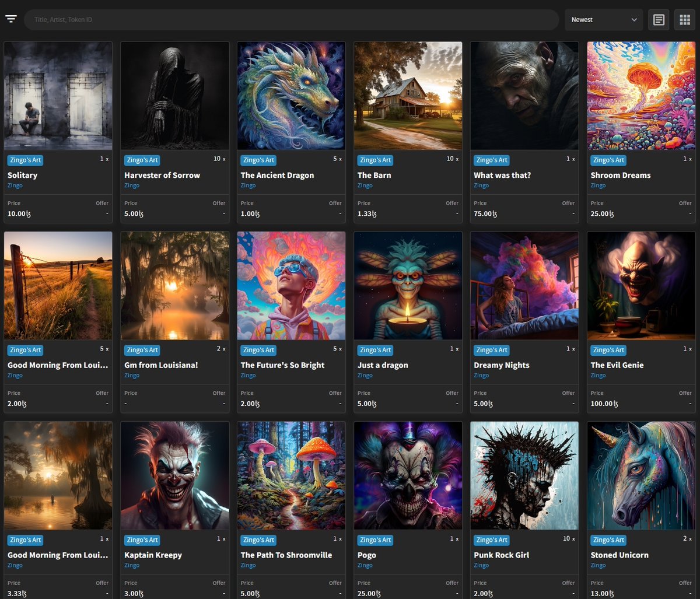Visit artist Zingo under Kaptain Kreepy
Image resolution: width=700 pixels, height=599 pixels.
(x=132, y=566)
